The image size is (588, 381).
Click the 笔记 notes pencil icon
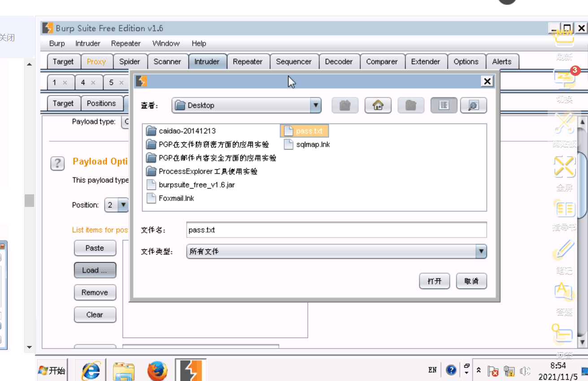pos(564,250)
